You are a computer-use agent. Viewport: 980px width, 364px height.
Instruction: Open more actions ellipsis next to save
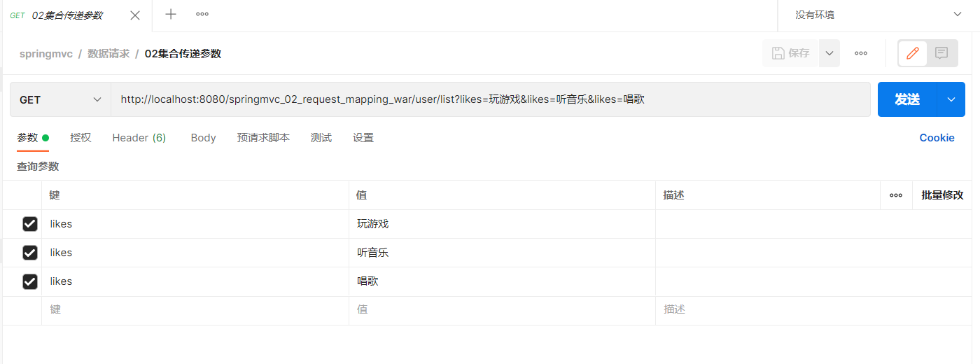pos(861,53)
